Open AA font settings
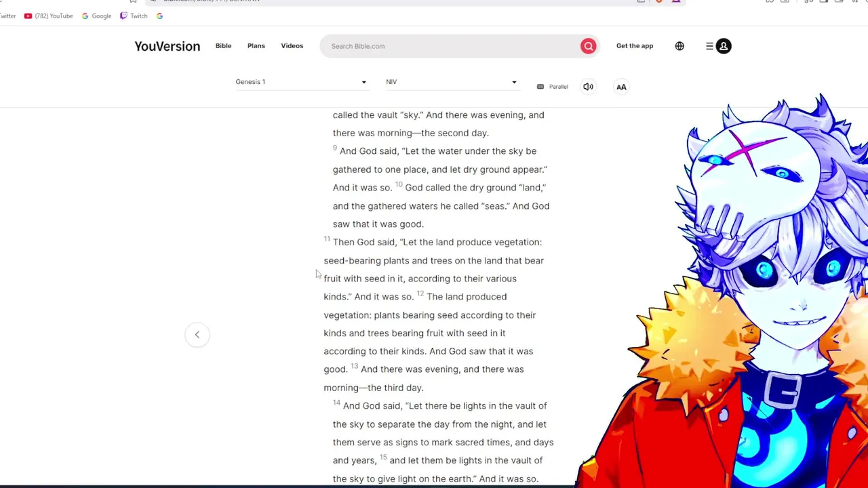Image resolution: width=868 pixels, height=488 pixels. click(x=621, y=87)
